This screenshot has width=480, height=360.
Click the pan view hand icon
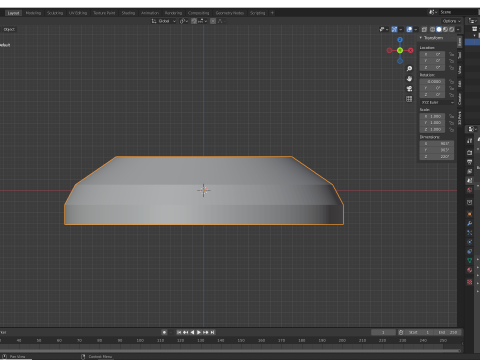click(x=409, y=79)
